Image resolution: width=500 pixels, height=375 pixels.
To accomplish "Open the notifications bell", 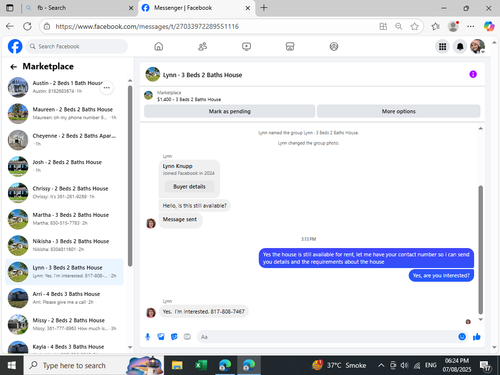I will [460, 47].
